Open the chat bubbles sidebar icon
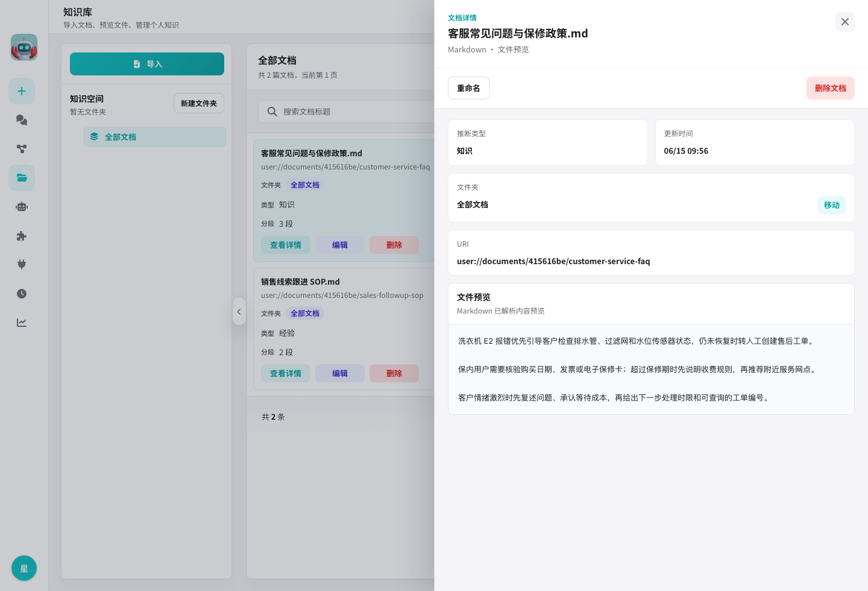 point(22,120)
